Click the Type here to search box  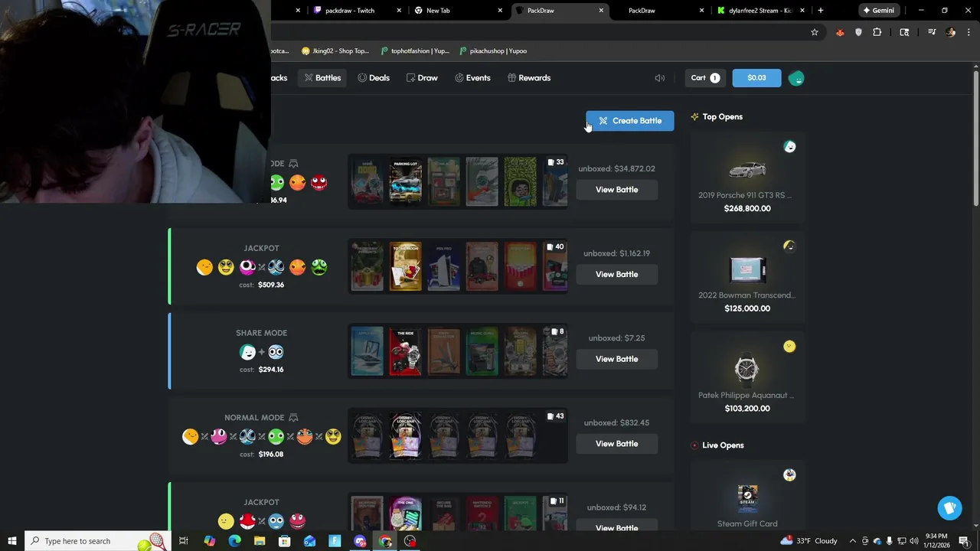[96, 541]
